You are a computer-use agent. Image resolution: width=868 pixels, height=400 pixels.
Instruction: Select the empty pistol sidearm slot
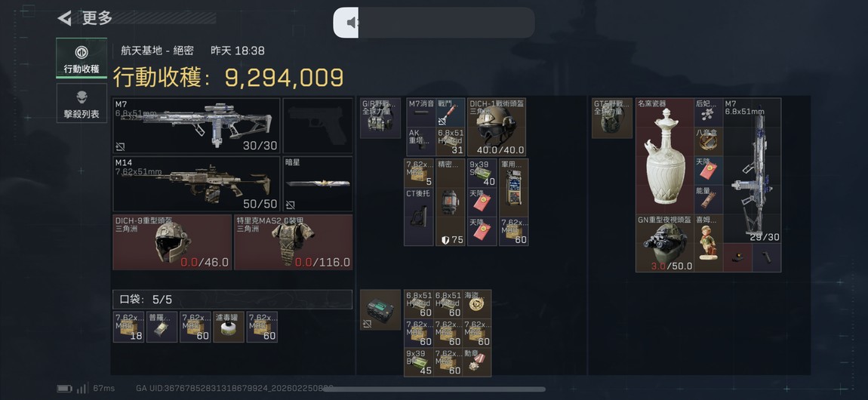pyautogui.click(x=318, y=125)
